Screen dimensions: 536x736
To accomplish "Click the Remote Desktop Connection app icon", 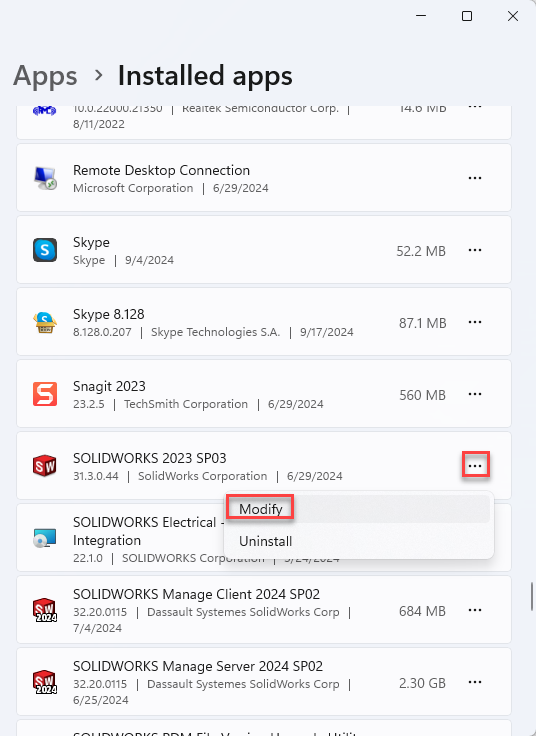I will click(x=45, y=178).
